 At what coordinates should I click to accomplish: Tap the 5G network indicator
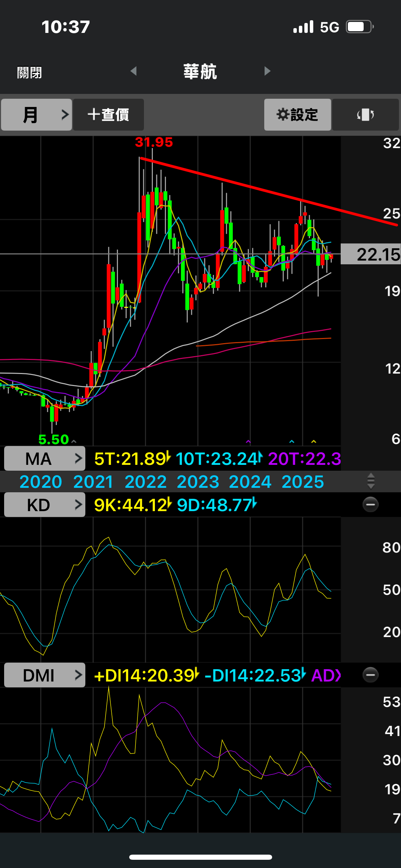point(329,27)
